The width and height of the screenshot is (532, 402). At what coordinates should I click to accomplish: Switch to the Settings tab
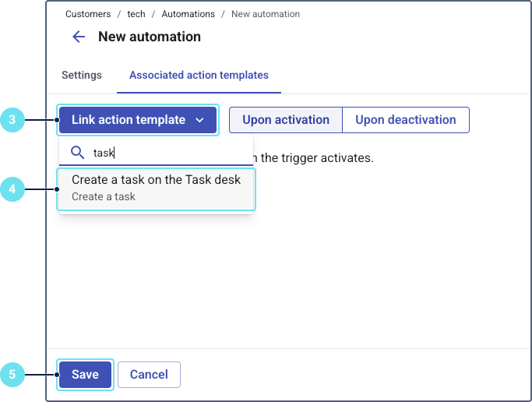pos(82,76)
